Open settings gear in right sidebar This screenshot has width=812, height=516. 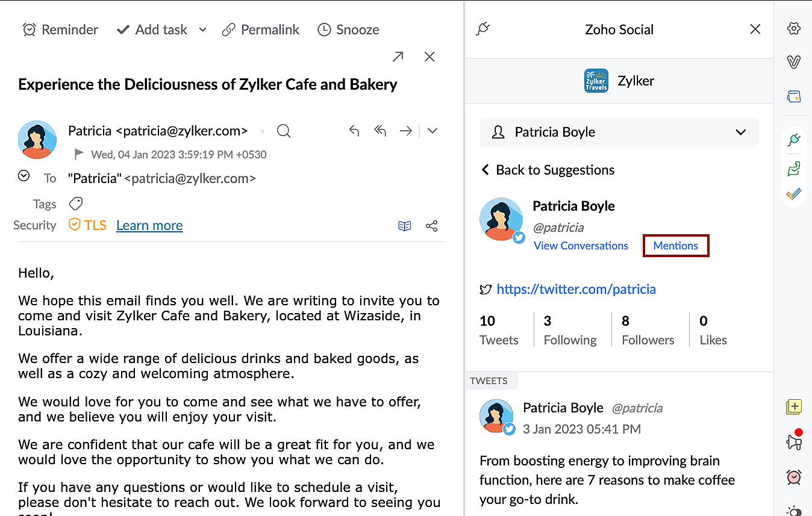(794, 28)
